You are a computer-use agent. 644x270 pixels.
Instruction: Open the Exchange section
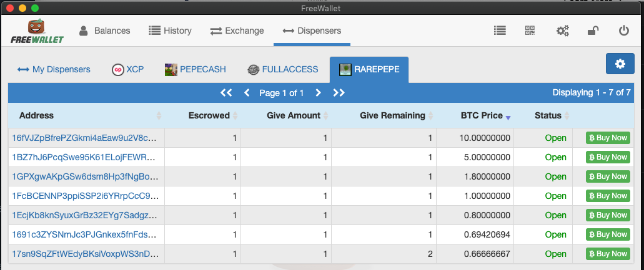point(237,31)
